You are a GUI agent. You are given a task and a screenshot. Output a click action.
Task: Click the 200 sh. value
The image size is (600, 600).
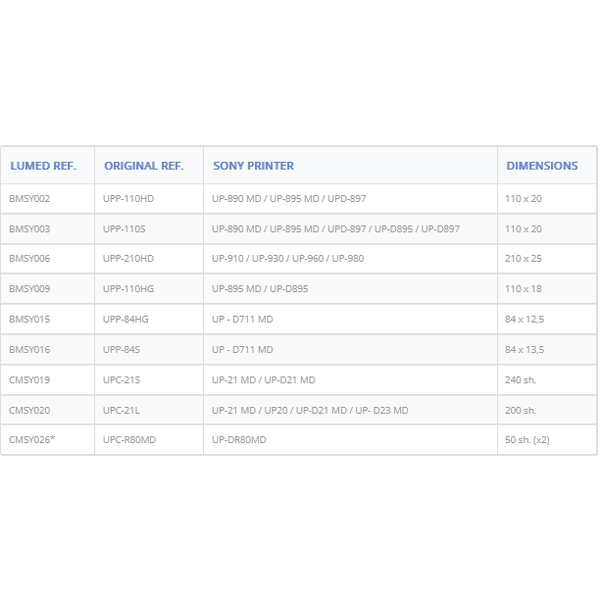520,410
